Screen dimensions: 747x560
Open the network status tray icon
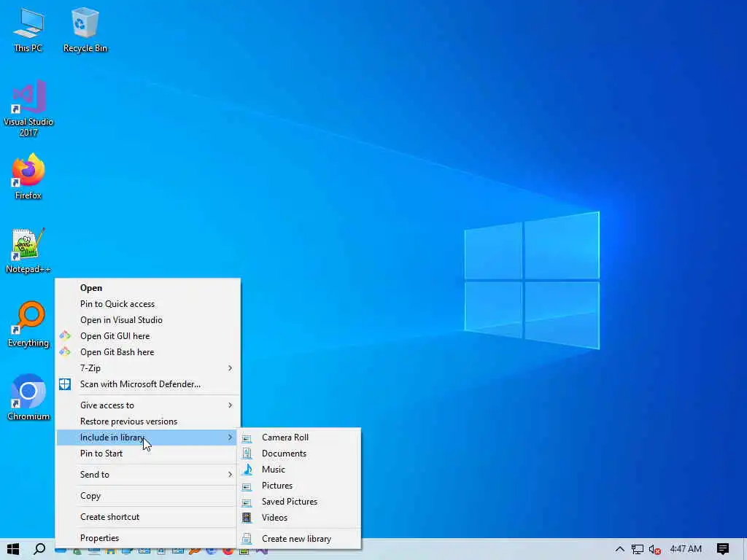tap(638, 549)
